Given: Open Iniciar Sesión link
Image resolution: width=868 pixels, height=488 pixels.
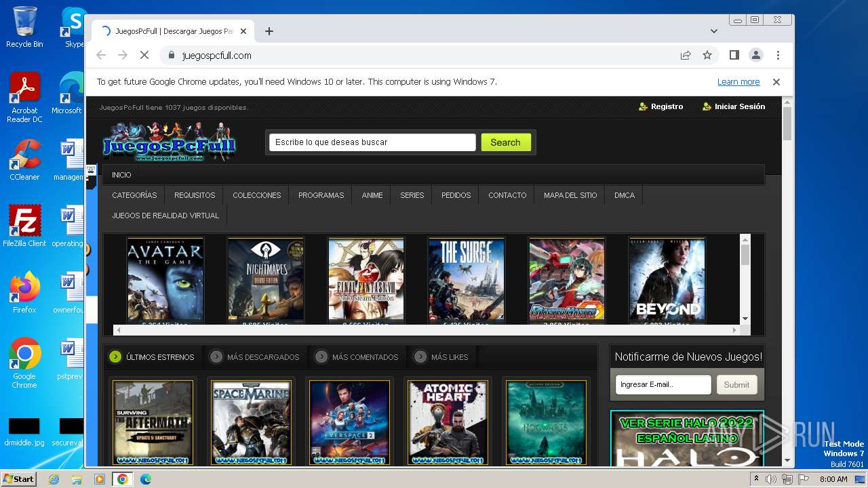Looking at the screenshot, I should [x=734, y=106].
